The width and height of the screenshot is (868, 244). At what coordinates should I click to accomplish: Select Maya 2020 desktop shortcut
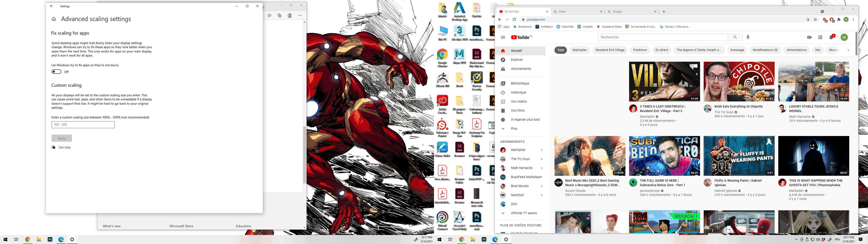pos(459,56)
